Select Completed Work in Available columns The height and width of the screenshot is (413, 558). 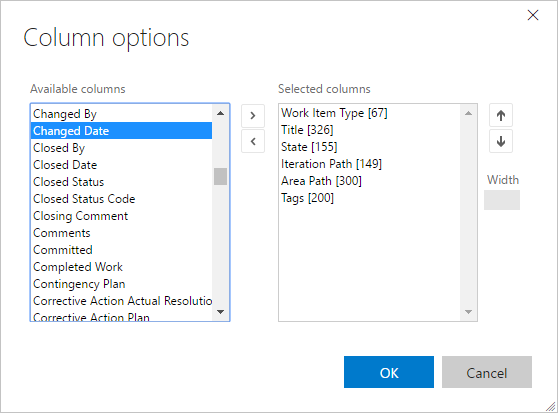[x=121, y=267]
